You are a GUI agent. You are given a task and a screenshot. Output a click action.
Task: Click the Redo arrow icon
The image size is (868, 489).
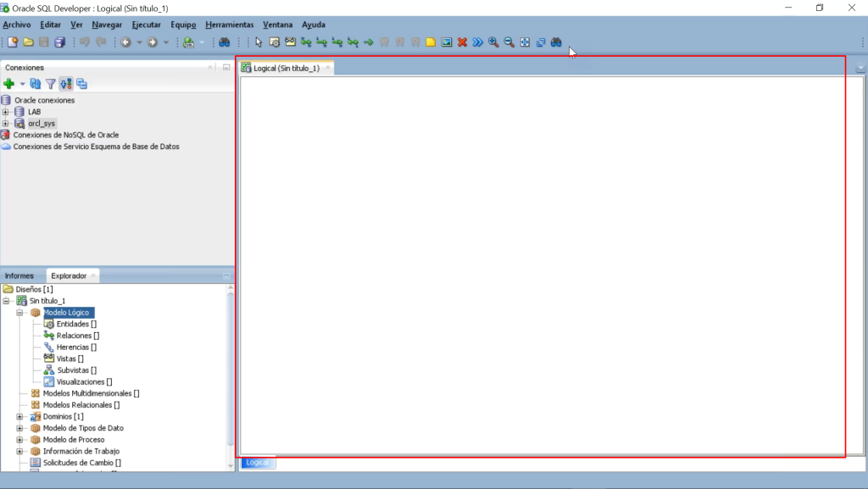pyautogui.click(x=101, y=42)
